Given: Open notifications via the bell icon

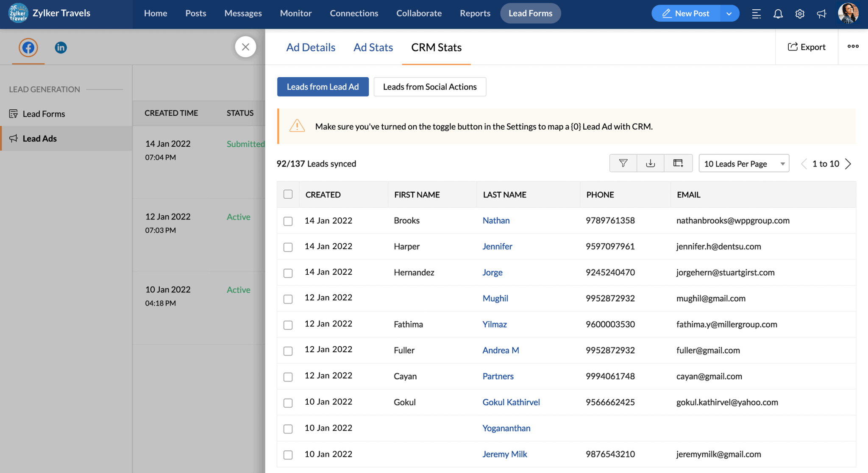Looking at the screenshot, I should (x=777, y=13).
